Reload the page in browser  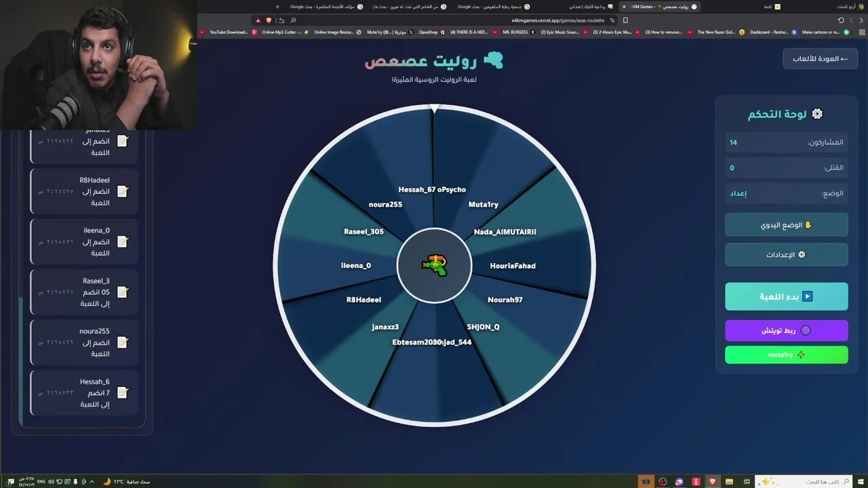[x=841, y=20]
